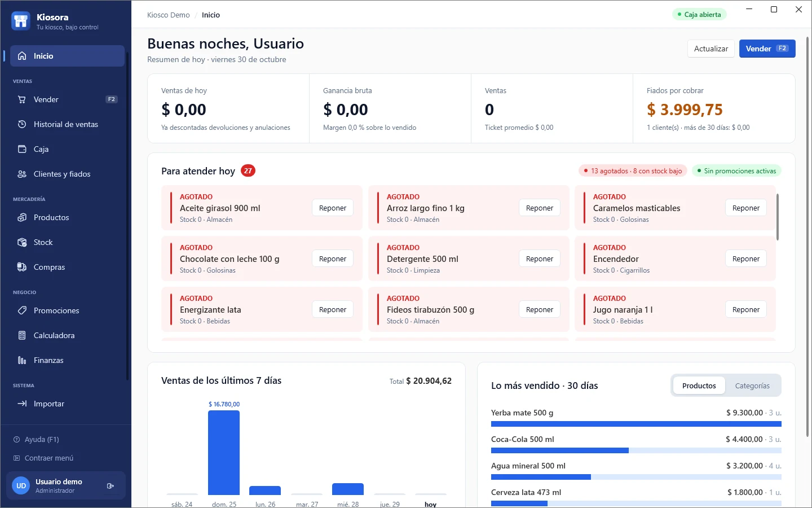Click the Actualizar button
Screen dimensions: 812x508
pos(711,49)
